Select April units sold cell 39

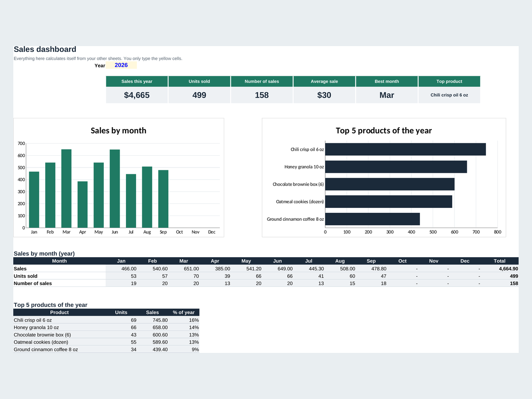215,276
